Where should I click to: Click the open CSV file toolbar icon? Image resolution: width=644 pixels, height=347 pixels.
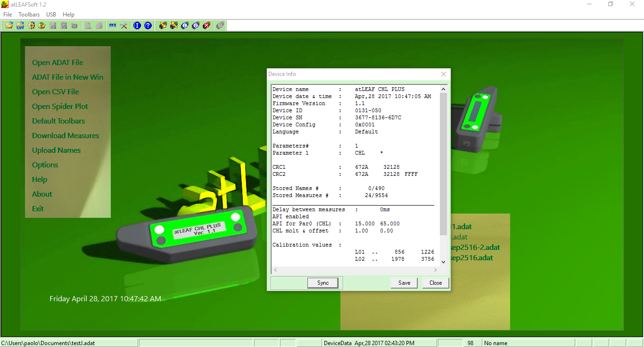[x=20, y=25]
